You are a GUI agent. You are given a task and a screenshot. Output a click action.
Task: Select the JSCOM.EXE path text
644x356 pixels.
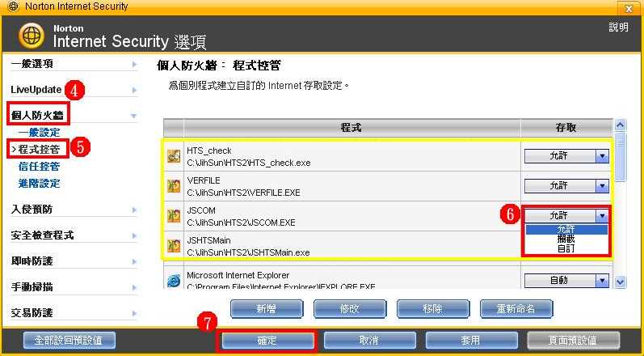click(241, 222)
